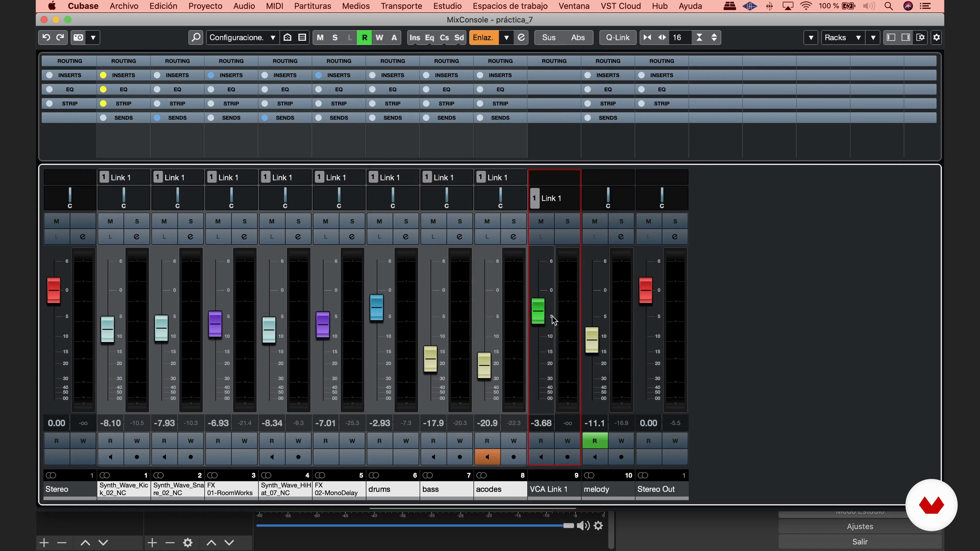Viewport: 980px width, 551px height.
Task: Click the gear icon in bottom list controls
Action: [x=188, y=543]
